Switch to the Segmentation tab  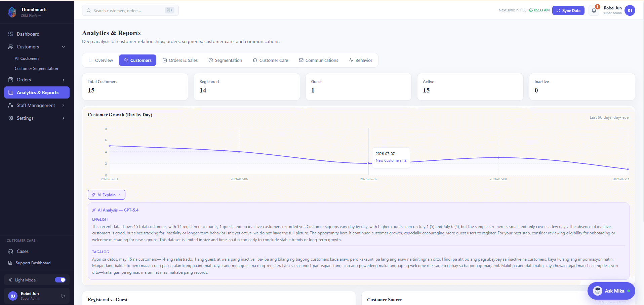pos(225,60)
